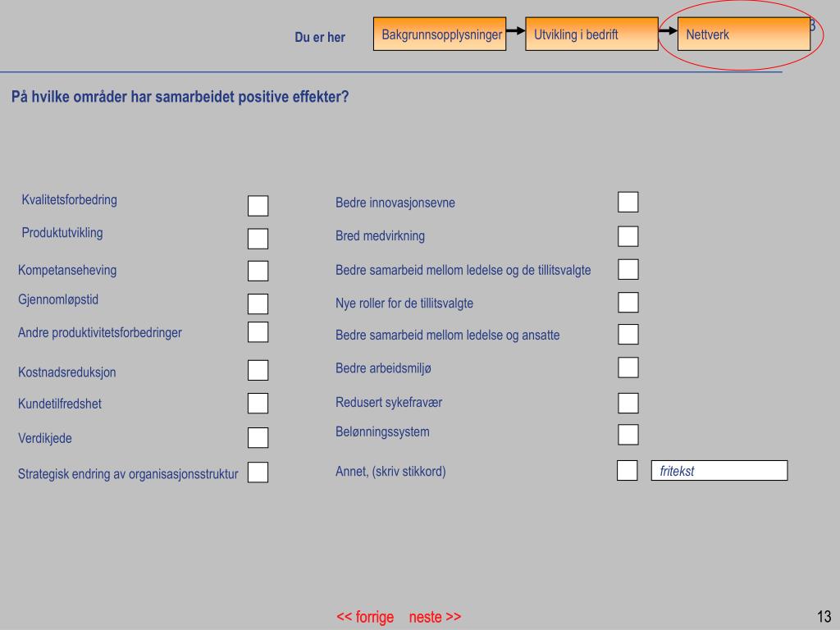Tick the Kostnadsreduksjon checkbox
Viewport: 840px width, 630px height.
[x=258, y=370]
